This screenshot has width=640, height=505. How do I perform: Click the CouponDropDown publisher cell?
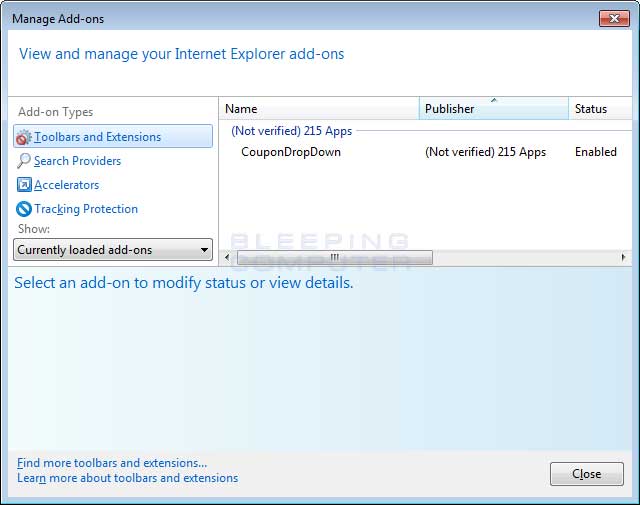tap(485, 152)
